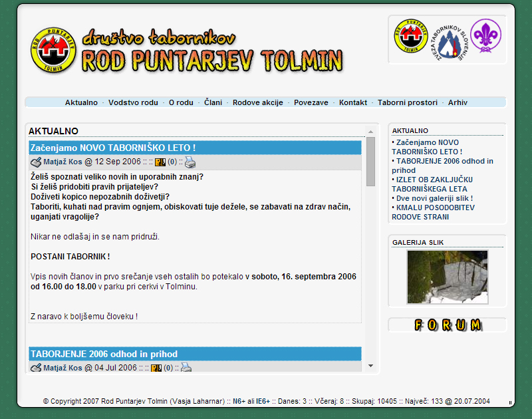This screenshot has width=532, height=419.
Task: Select Člani in the navigation bar
Action: coord(213,102)
